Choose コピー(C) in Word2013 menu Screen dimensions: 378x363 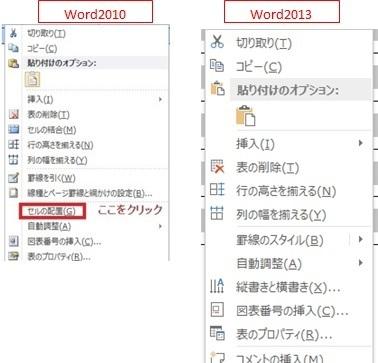click(x=259, y=68)
